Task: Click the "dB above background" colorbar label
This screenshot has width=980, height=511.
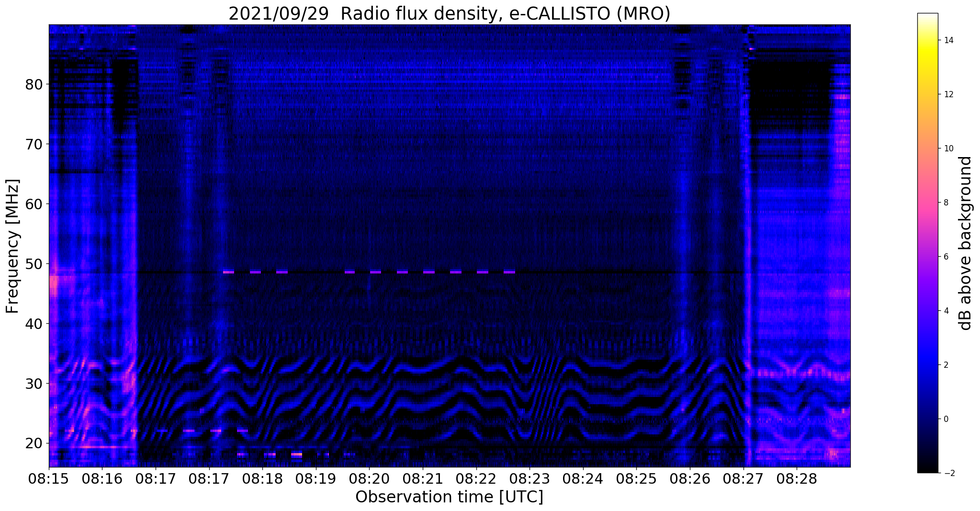Action: coord(966,243)
